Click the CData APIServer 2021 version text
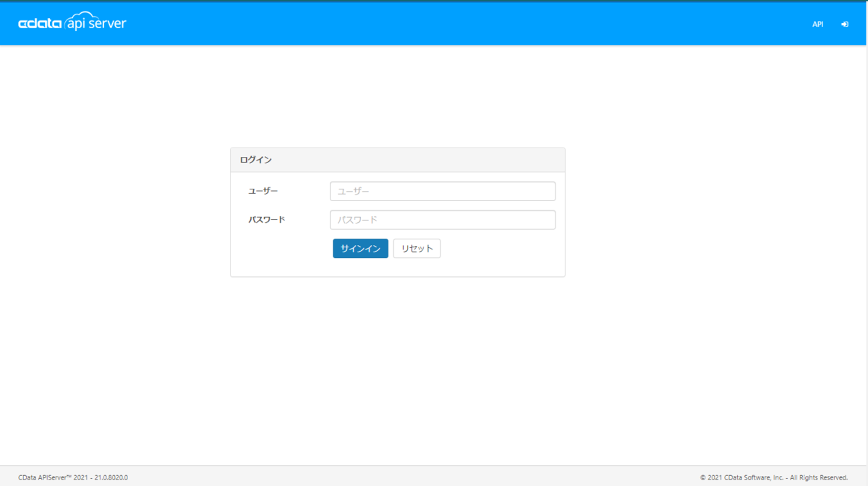 click(73, 477)
